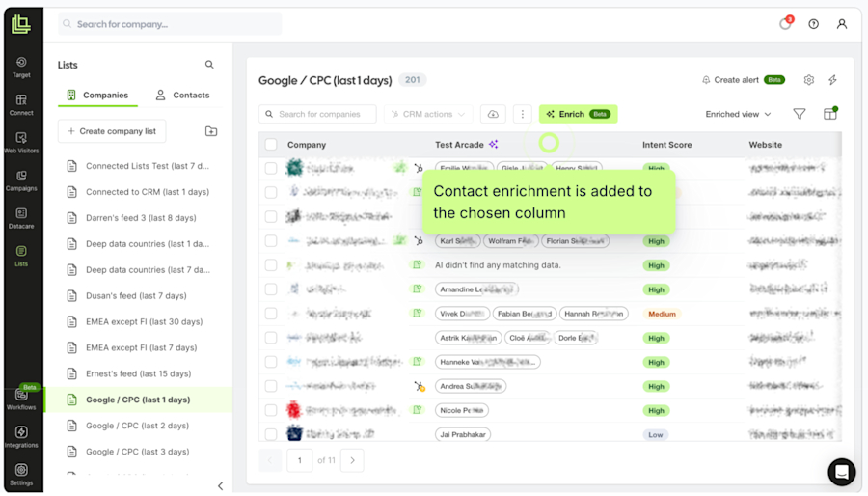Click the page number 1 field
Screen dimensions: 868x496
tap(300, 460)
